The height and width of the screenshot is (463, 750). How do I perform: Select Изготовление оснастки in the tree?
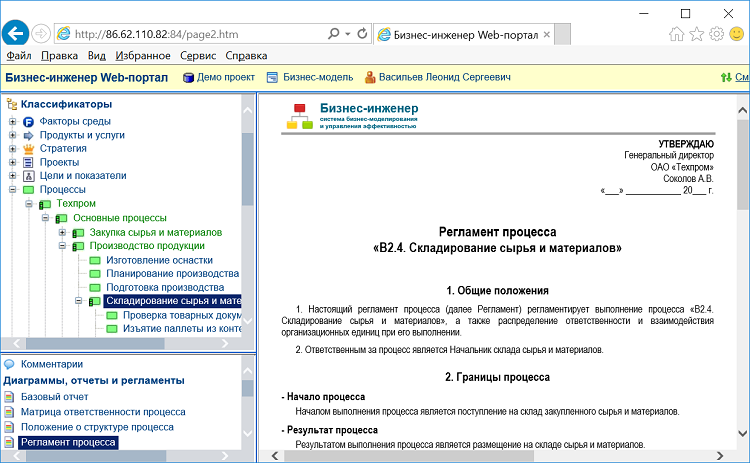pyautogui.click(x=159, y=260)
